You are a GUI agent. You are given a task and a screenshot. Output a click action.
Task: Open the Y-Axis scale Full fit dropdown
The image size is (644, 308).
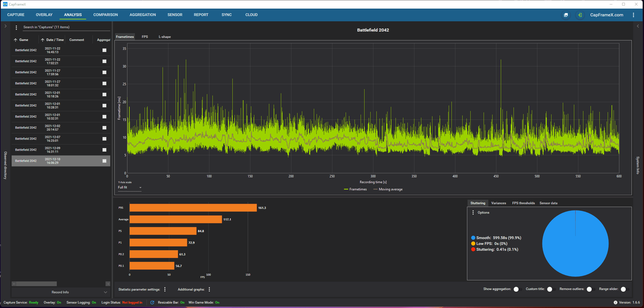point(130,188)
